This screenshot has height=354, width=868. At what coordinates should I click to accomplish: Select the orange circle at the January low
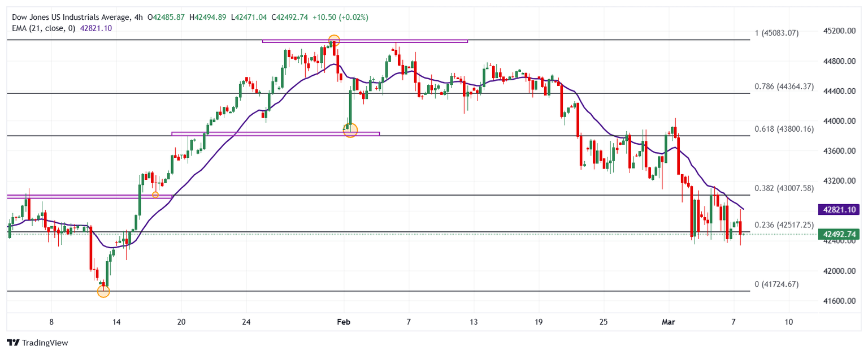[x=103, y=291]
